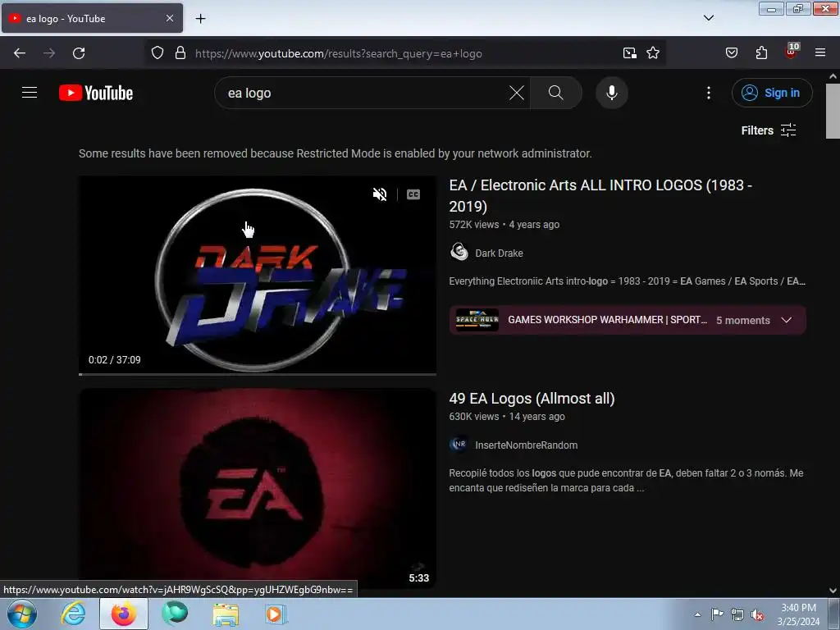
Task: Click Dark Drake channel avatar
Action: click(459, 252)
